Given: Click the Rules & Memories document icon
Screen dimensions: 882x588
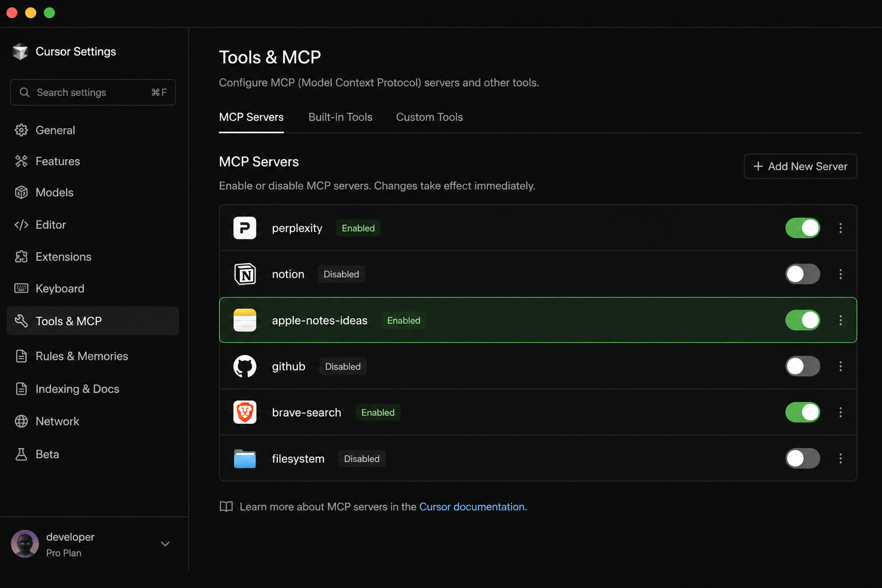Looking at the screenshot, I should coord(21,356).
